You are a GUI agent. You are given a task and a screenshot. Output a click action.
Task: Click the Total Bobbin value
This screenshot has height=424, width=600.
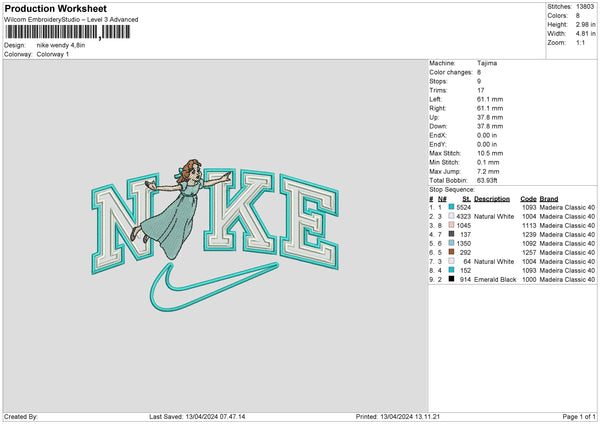(487, 179)
